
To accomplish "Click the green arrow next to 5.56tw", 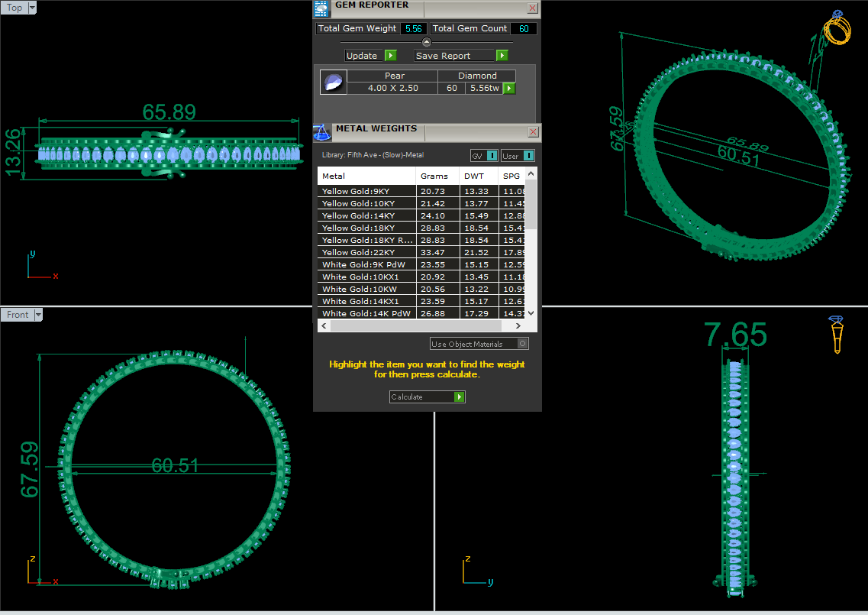I will (x=509, y=88).
